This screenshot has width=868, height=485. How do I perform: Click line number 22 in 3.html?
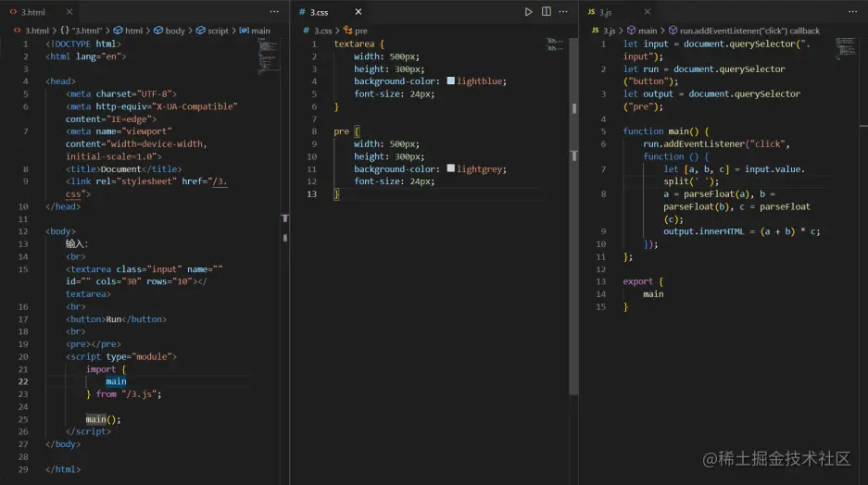tap(23, 381)
